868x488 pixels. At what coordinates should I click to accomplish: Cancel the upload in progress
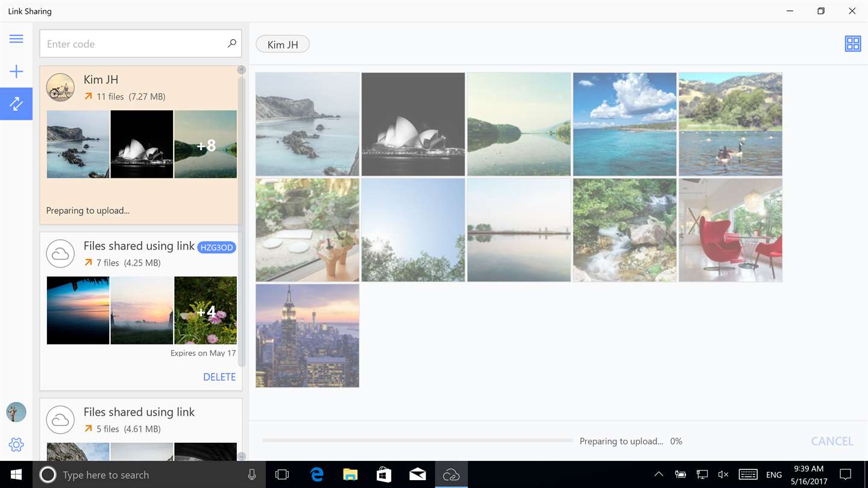832,441
